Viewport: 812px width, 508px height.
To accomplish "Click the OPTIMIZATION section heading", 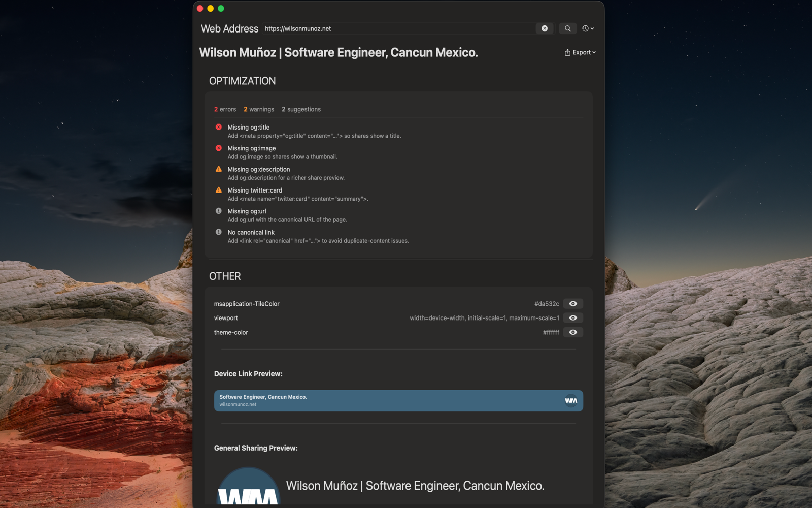I will coord(243,81).
